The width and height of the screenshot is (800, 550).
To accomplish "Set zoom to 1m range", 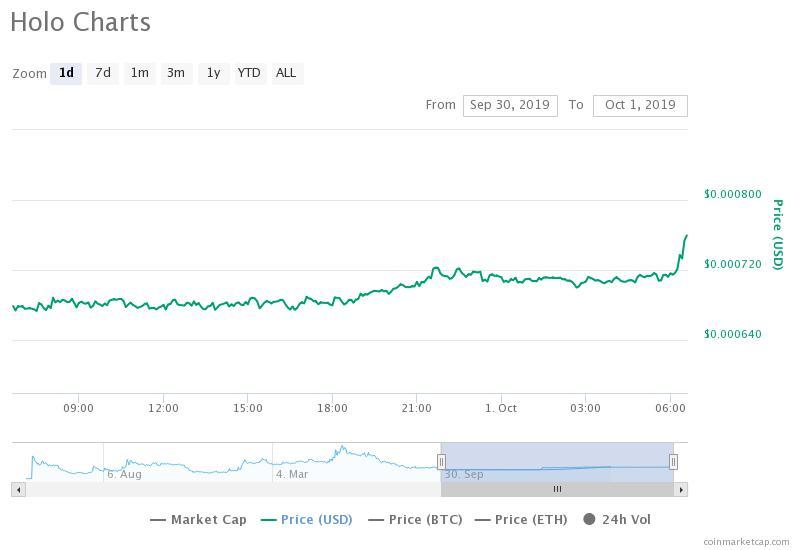I will coord(139,73).
